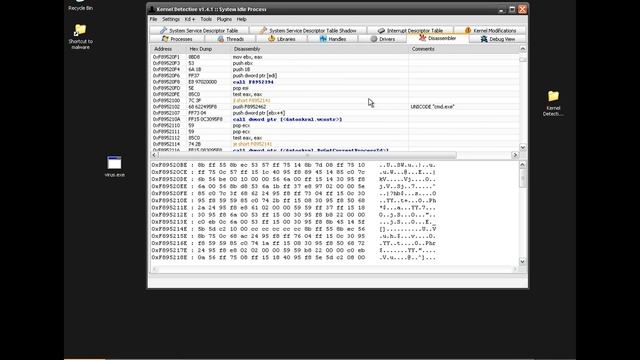Select the Shortcut to malware folder icon
The height and width of the screenshot is (360, 640).
(80, 37)
